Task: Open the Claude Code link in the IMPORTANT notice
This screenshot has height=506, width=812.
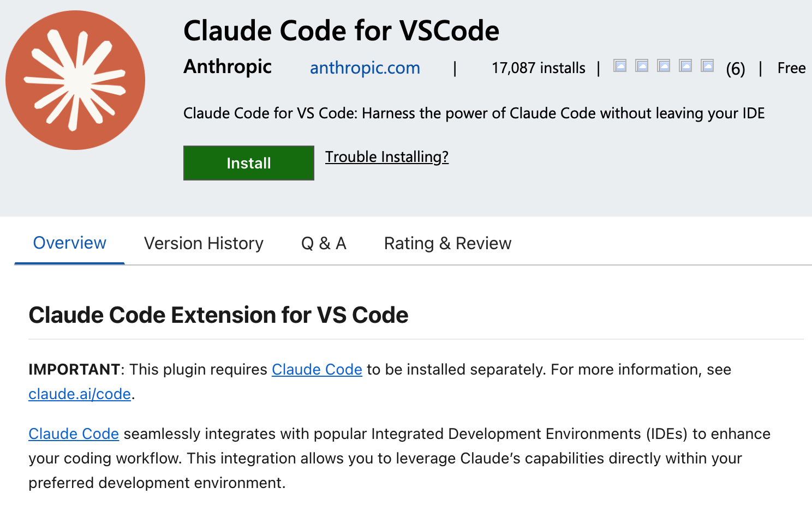Action: 317,370
